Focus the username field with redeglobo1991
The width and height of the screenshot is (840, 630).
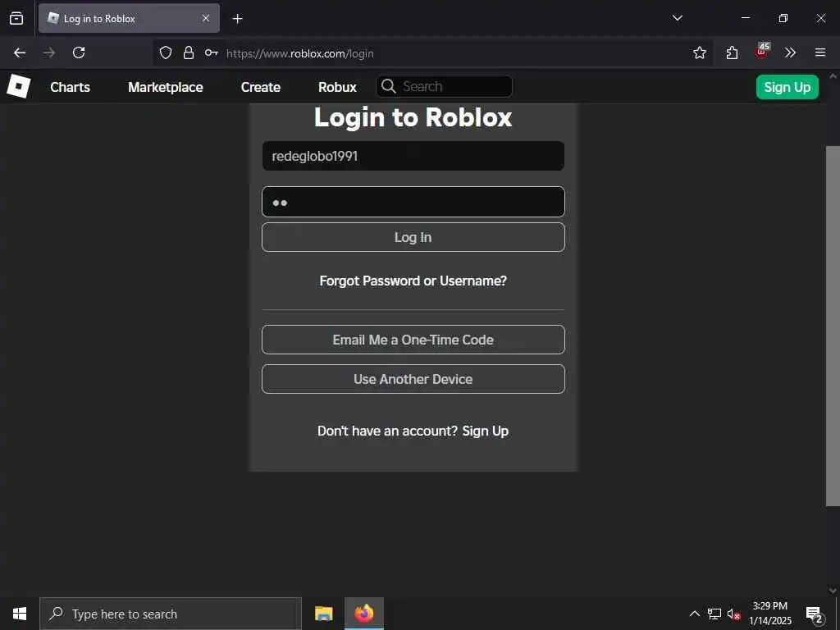tap(413, 156)
